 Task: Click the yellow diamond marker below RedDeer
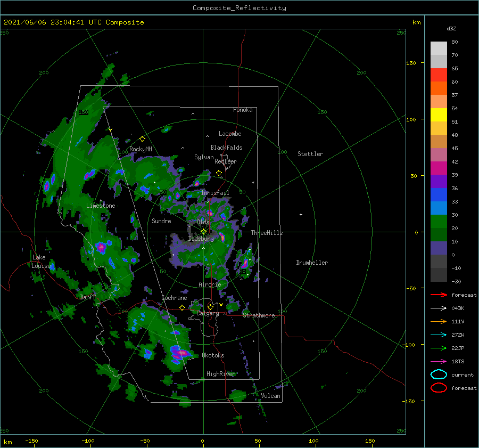point(219,173)
